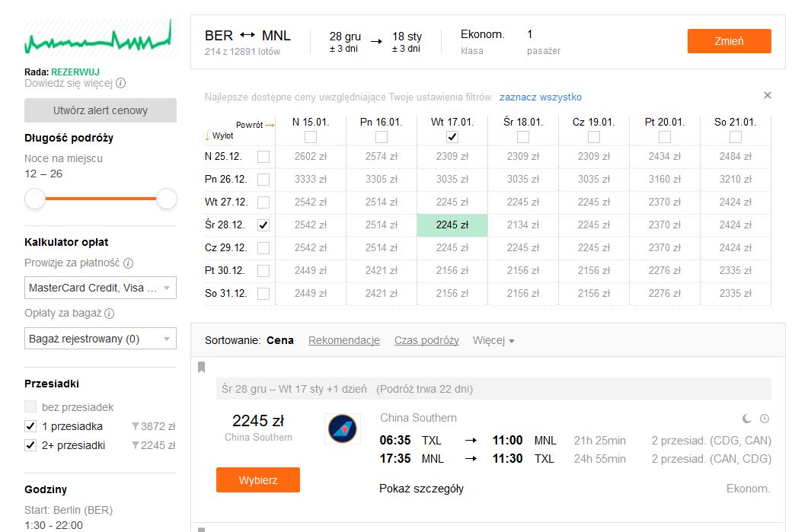The image size is (795, 532).
Task: Click the BER MNL route heading
Action: point(247,36)
